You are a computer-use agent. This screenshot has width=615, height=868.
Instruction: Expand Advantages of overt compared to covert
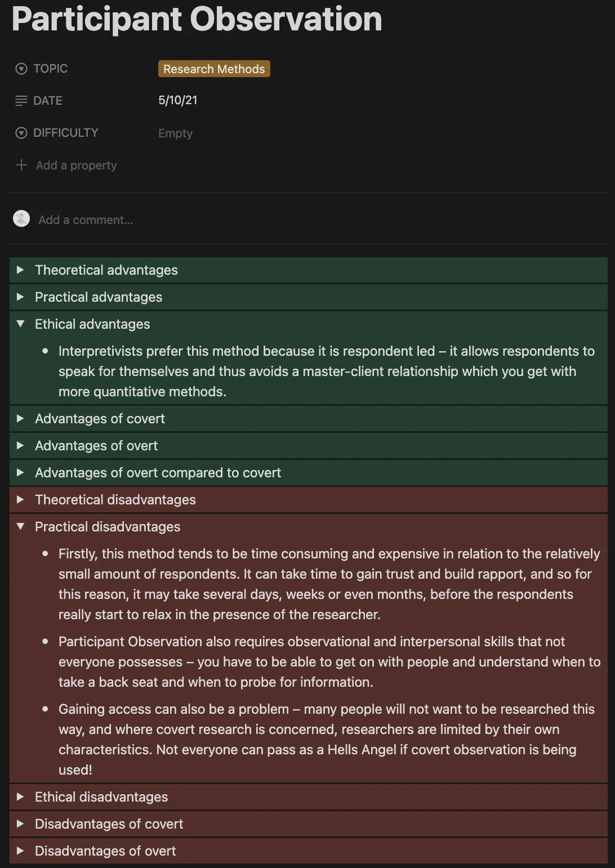pos(20,472)
